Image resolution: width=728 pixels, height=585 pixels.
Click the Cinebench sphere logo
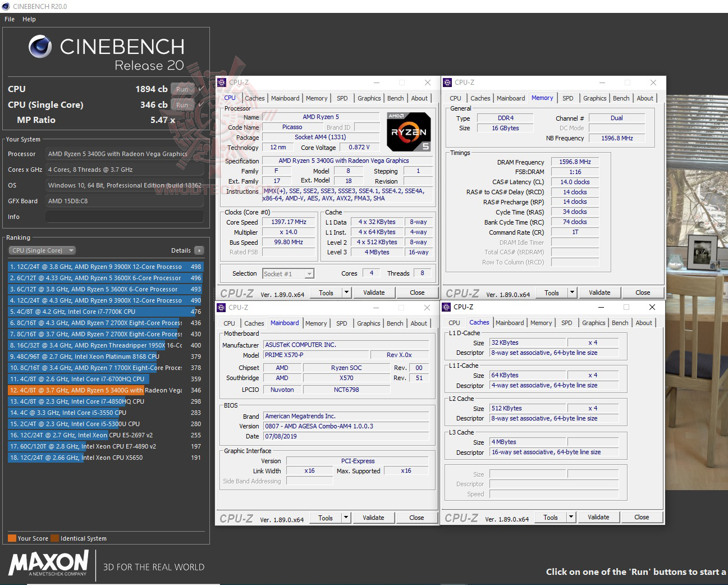click(40, 47)
